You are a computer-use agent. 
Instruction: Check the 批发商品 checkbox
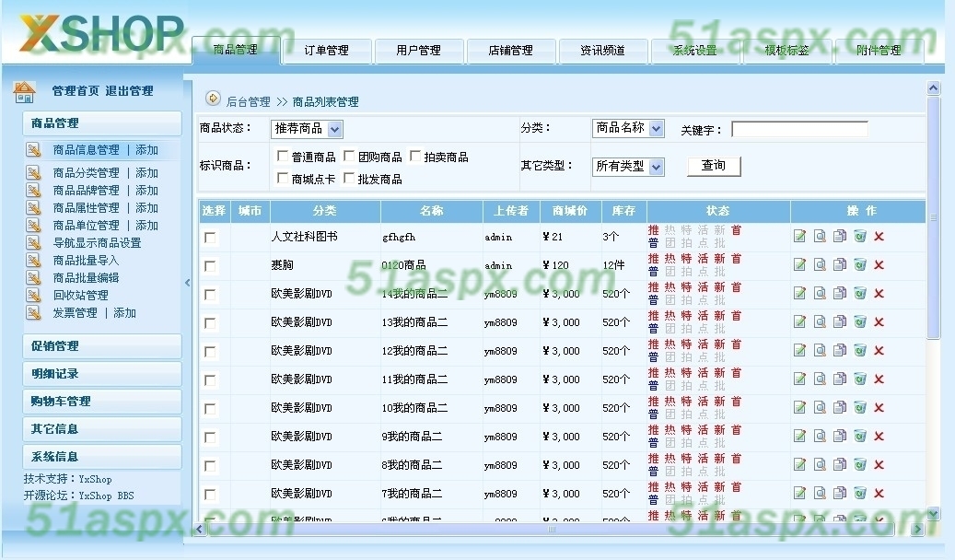(349, 178)
